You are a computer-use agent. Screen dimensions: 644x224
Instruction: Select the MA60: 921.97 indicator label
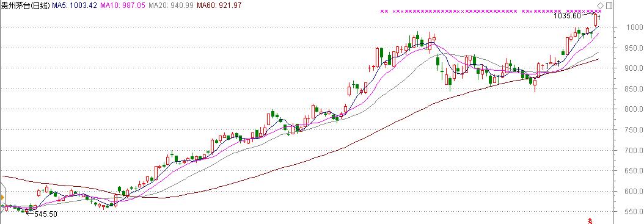[x=219, y=5]
